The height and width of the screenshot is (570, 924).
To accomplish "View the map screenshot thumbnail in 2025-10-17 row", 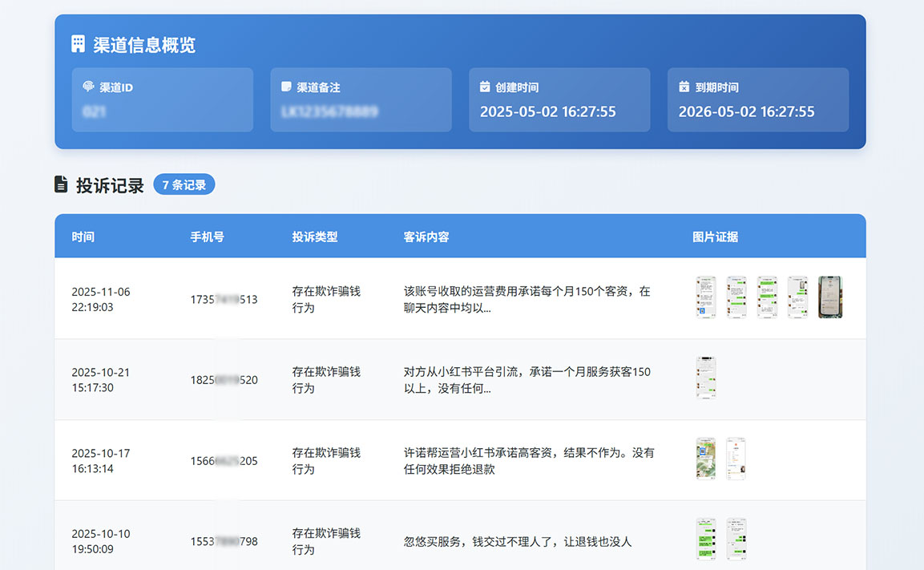I will 706,459.
